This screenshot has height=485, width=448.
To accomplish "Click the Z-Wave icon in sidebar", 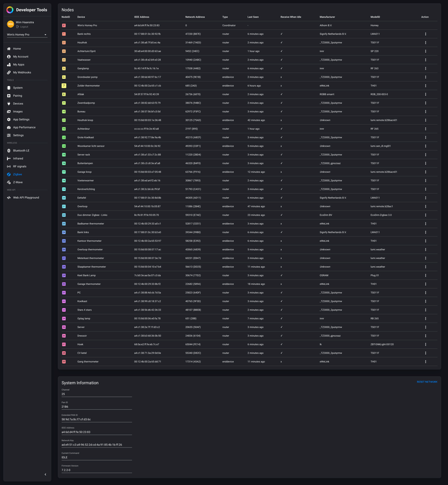I will [x=8, y=182].
